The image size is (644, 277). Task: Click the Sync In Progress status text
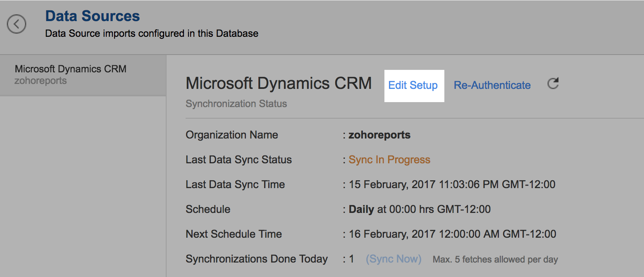pos(389,160)
